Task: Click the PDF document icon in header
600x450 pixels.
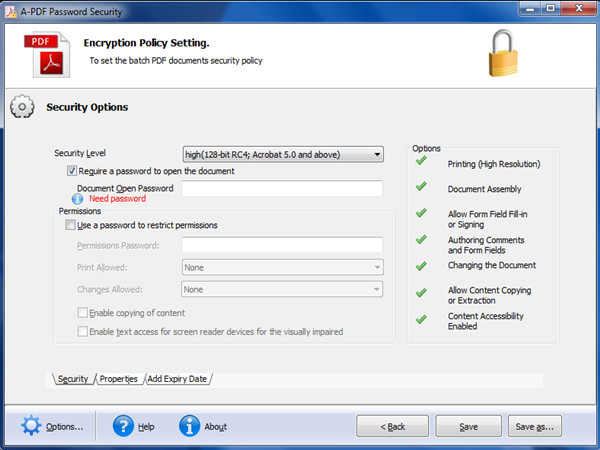Action: [47, 54]
